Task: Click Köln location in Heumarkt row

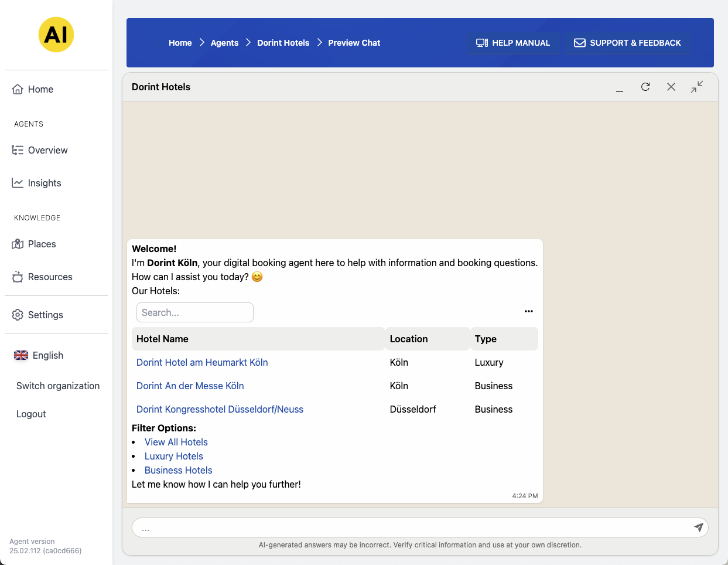Action: coord(399,362)
